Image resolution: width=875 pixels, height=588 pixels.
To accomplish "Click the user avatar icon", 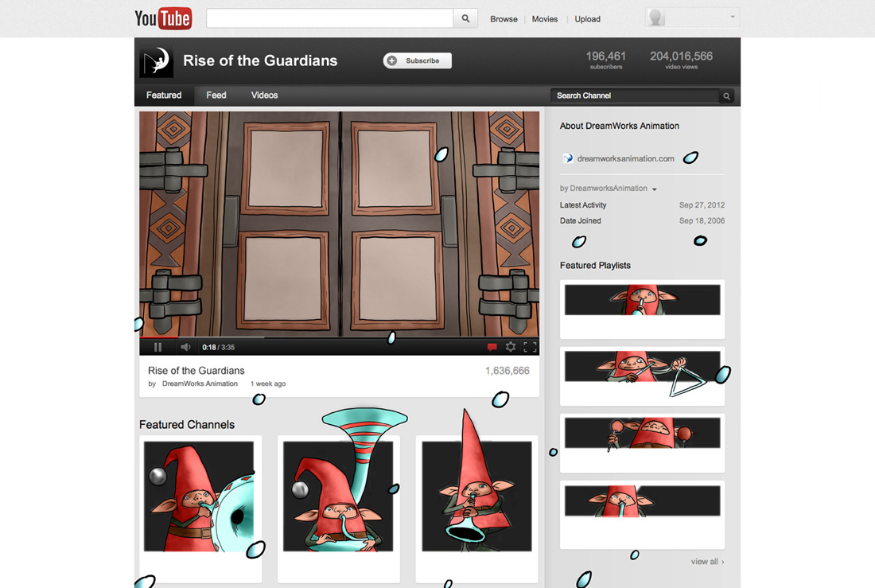I will click(655, 18).
